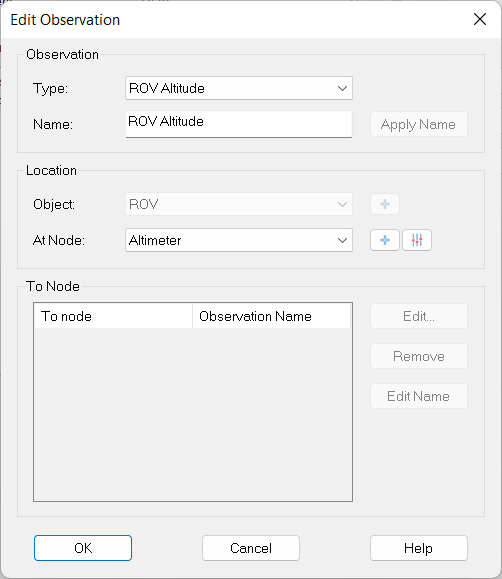Click the At Node chevron arrow
Image resolution: width=502 pixels, height=579 pixels.
click(342, 241)
